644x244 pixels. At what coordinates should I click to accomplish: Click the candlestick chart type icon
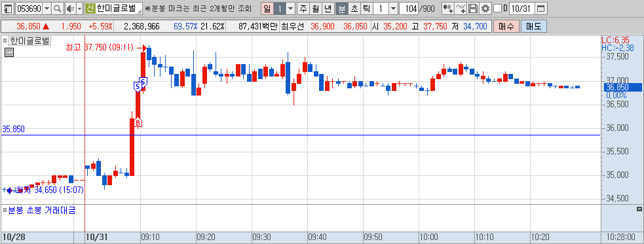(447, 9)
